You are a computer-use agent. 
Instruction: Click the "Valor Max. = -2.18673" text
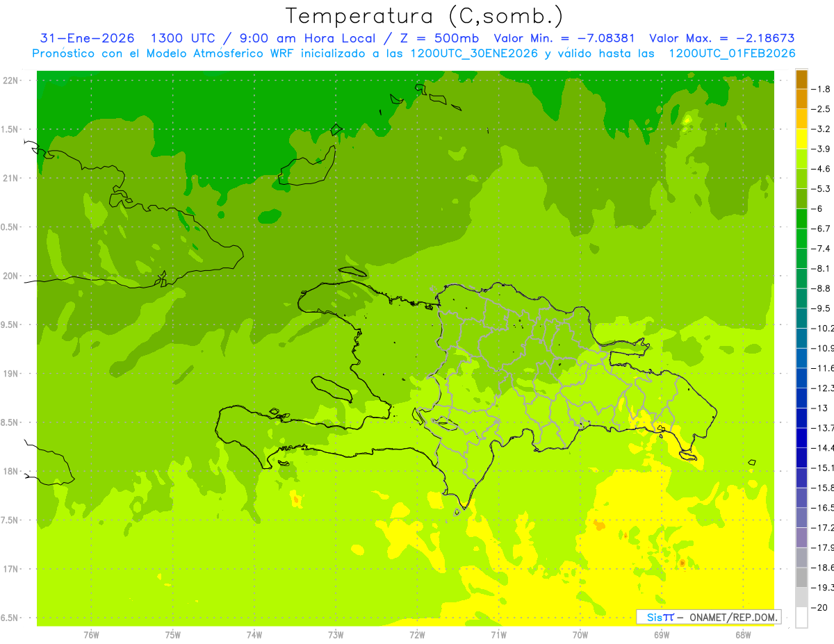pos(721,38)
